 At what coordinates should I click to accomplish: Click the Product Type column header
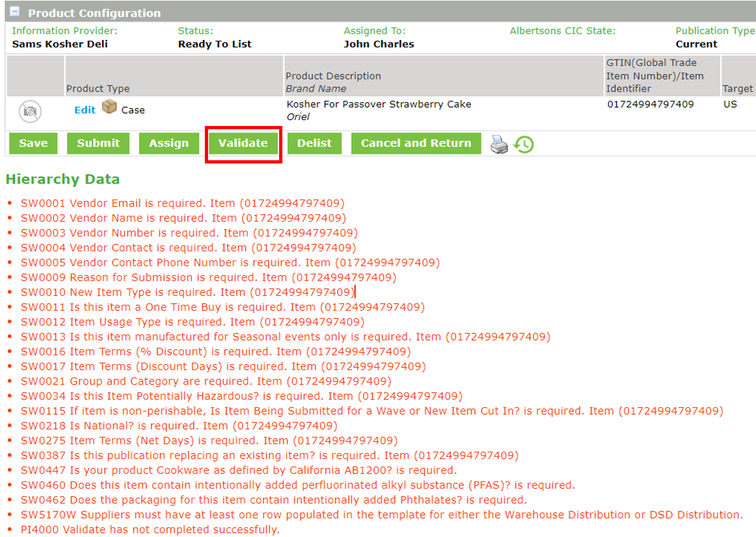(97, 89)
